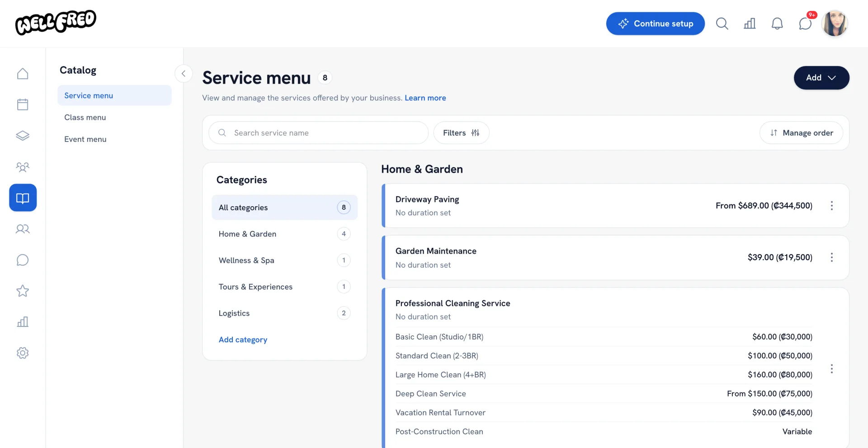Viewport: 868px width, 448px height.
Task: Open the Clients people sidebar icon
Action: [x=23, y=229]
